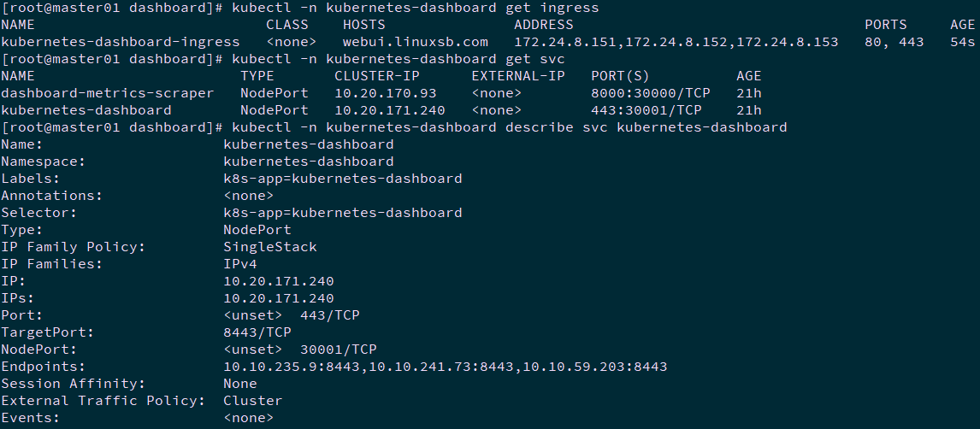Click the endpoint list starting 10.10.235.9:8443
980x429 pixels.
coord(445,367)
